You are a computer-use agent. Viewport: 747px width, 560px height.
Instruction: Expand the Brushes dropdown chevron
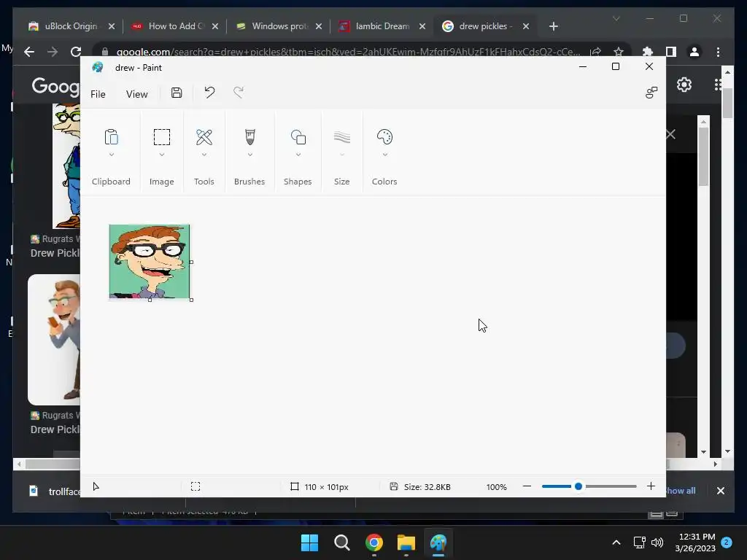click(x=249, y=155)
